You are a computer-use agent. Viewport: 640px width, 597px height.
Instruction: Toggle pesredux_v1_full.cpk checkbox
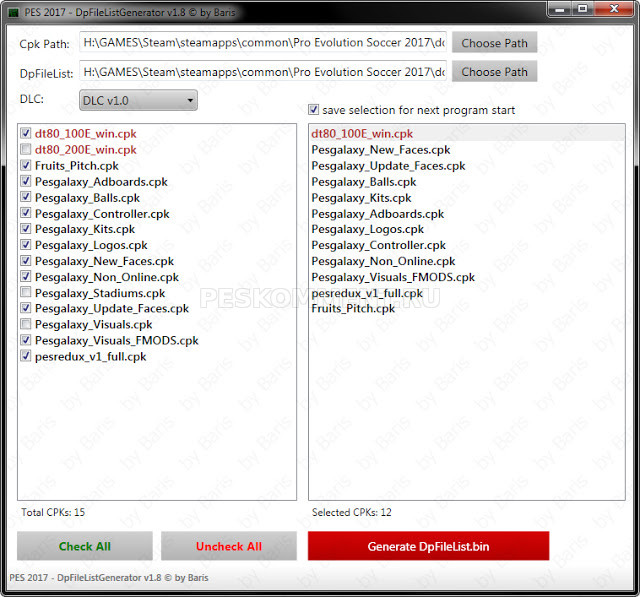(26, 356)
